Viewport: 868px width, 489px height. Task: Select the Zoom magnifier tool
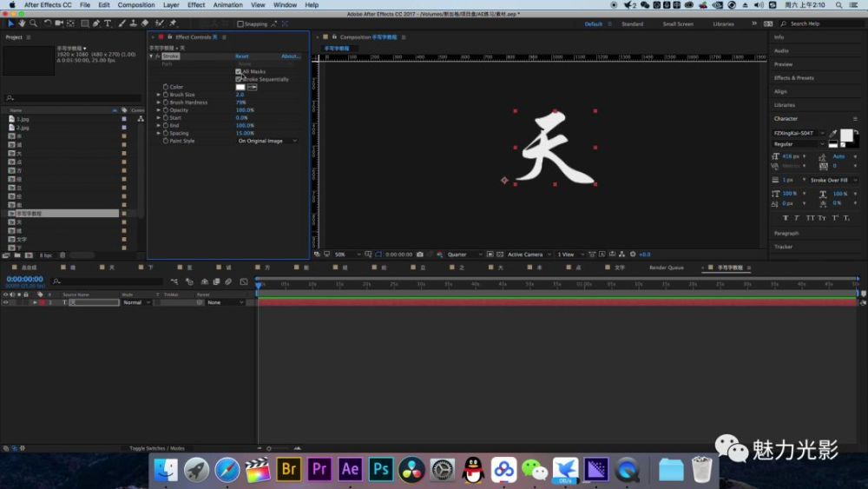pyautogui.click(x=33, y=23)
